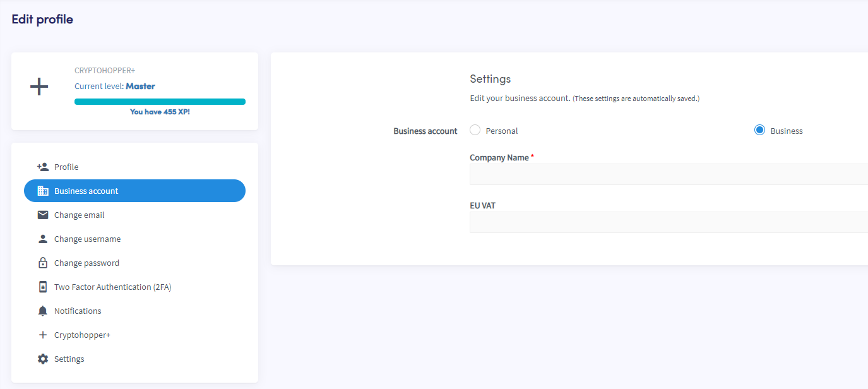The height and width of the screenshot is (389, 868).
Task: Click the Settings gear icon
Action: click(x=43, y=359)
